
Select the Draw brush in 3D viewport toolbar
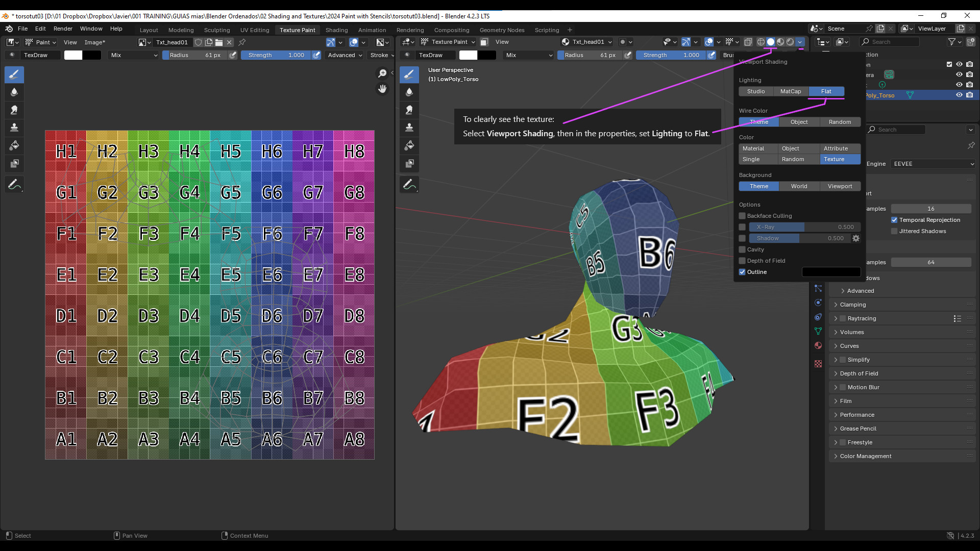409,74
